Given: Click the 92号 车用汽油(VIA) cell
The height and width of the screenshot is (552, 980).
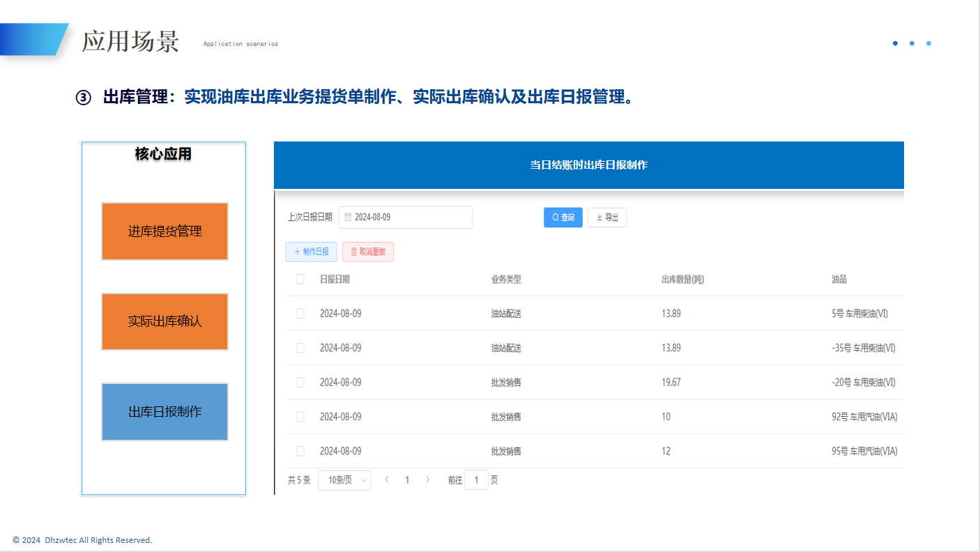Looking at the screenshot, I should pos(864,417).
